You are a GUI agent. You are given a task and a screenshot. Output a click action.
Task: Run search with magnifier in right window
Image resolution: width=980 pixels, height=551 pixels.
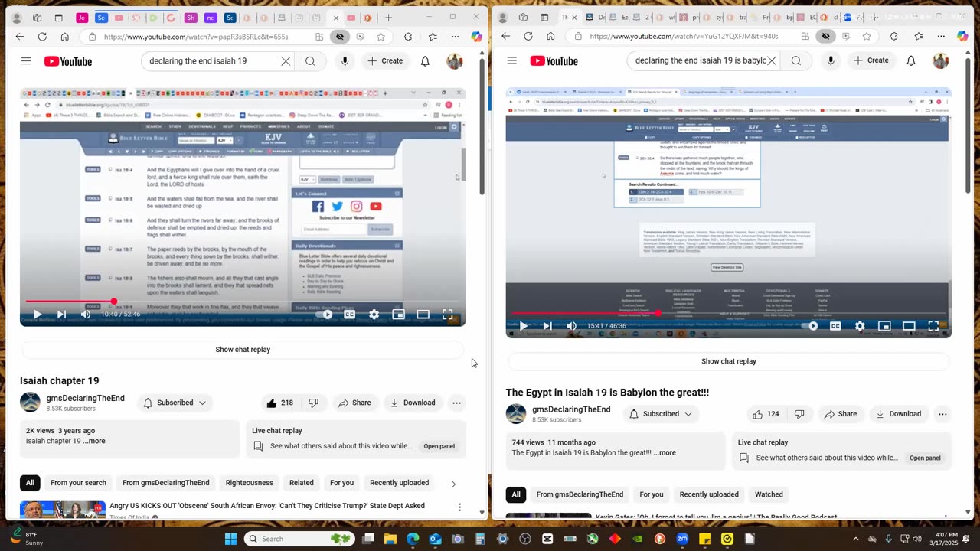click(x=796, y=60)
